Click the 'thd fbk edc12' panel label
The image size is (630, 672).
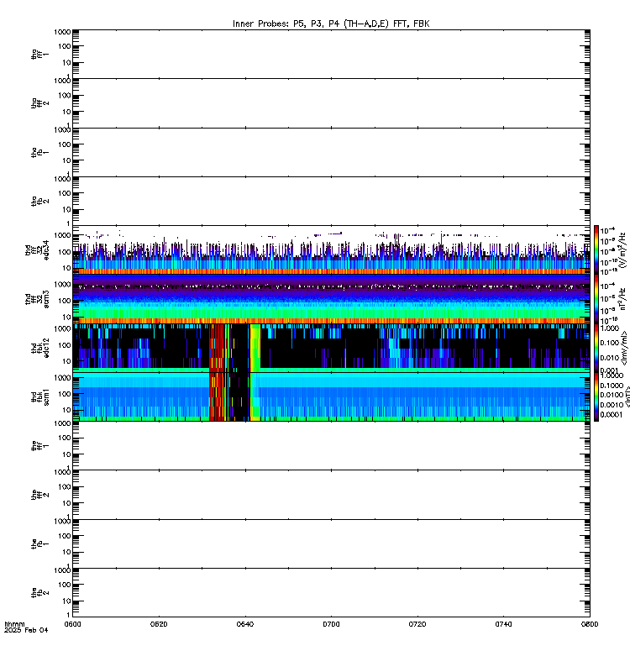[x=39, y=348]
